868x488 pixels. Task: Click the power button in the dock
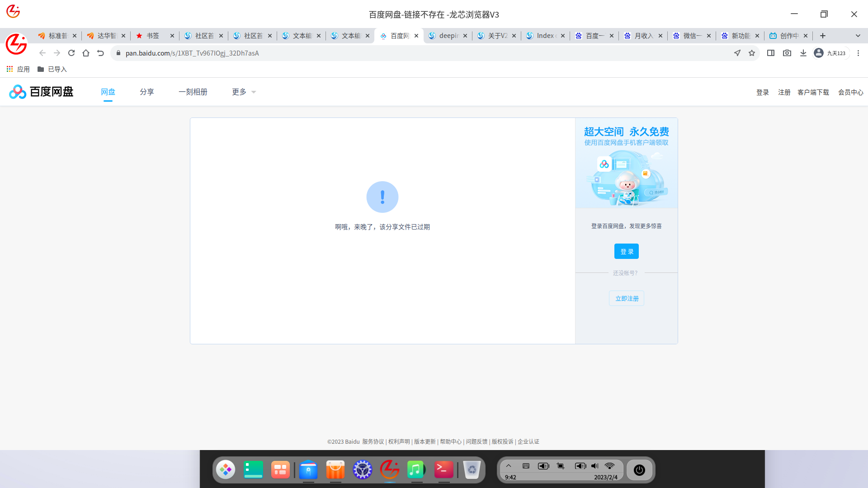click(639, 470)
